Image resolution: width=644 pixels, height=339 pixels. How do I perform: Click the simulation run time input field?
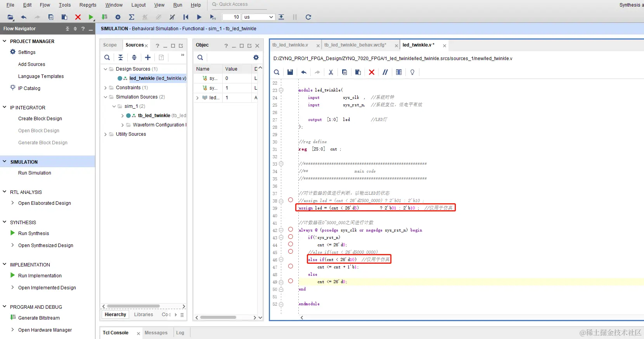click(232, 17)
